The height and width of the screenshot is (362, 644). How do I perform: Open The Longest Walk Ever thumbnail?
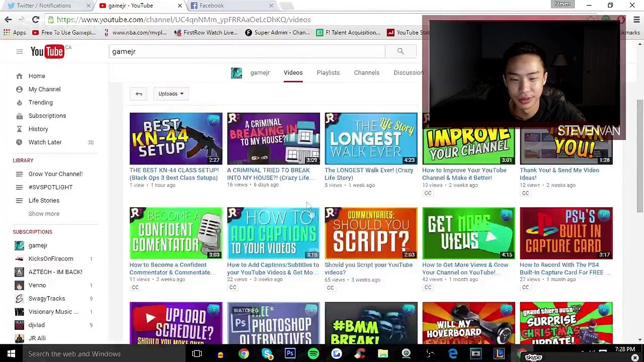click(371, 139)
